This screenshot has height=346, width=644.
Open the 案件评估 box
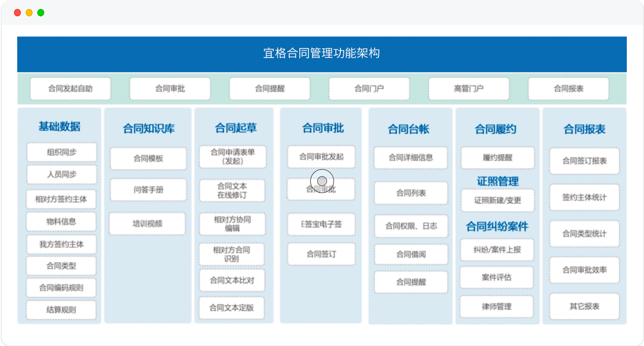click(x=497, y=277)
